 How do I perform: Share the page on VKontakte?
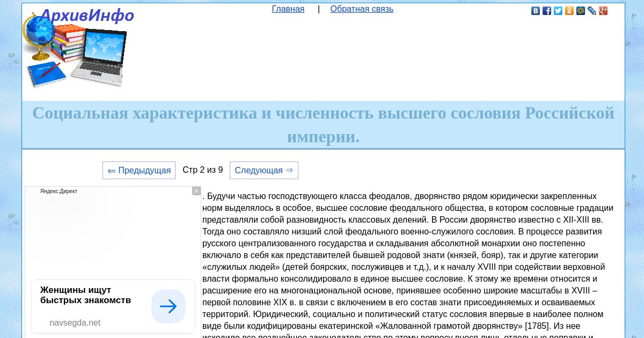[x=536, y=11]
